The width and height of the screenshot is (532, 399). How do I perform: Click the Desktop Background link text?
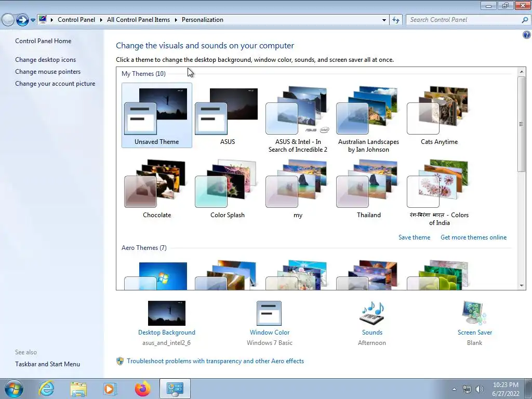coord(167,332)
